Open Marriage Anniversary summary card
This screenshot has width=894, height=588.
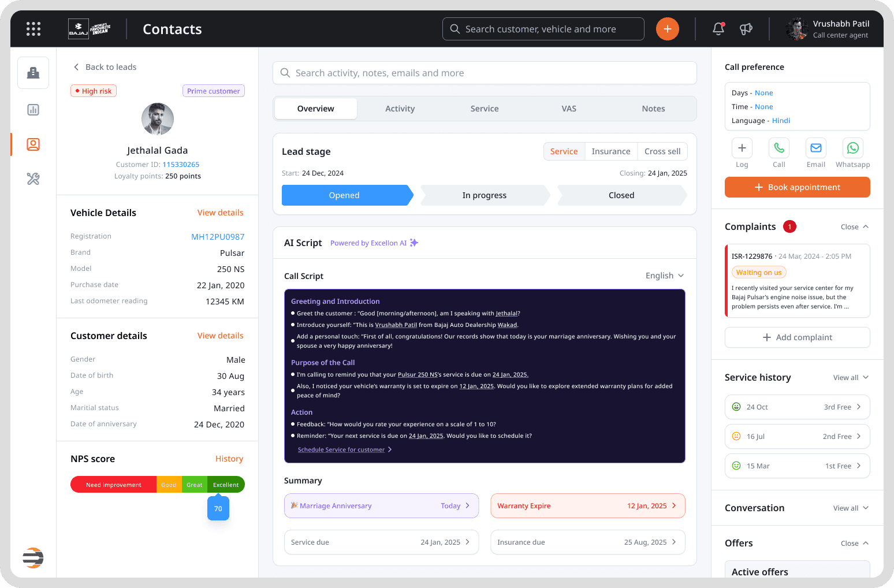(381, 506)
